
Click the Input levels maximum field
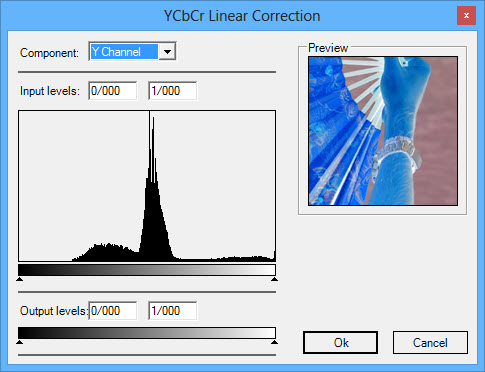point(173,91)
